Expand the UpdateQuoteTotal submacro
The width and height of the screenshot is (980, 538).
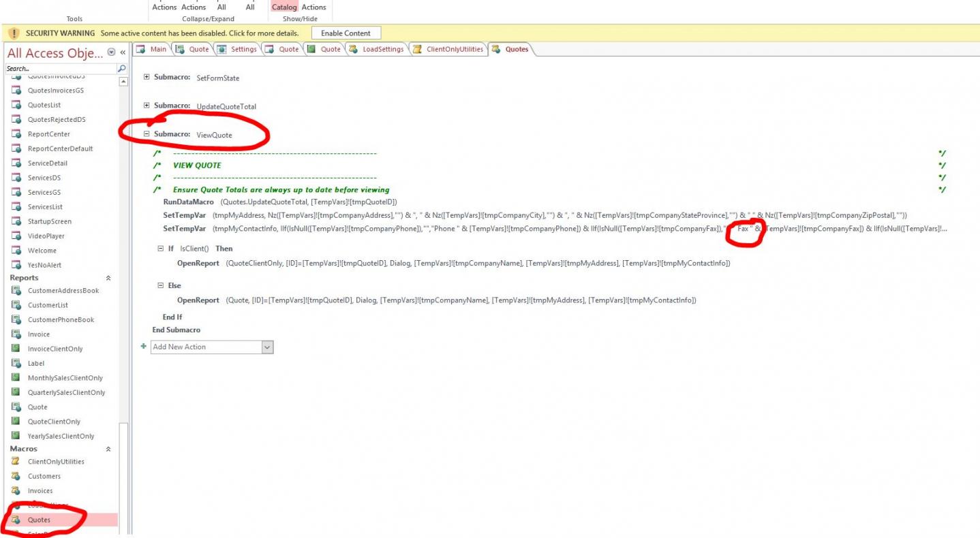point(147,106)
